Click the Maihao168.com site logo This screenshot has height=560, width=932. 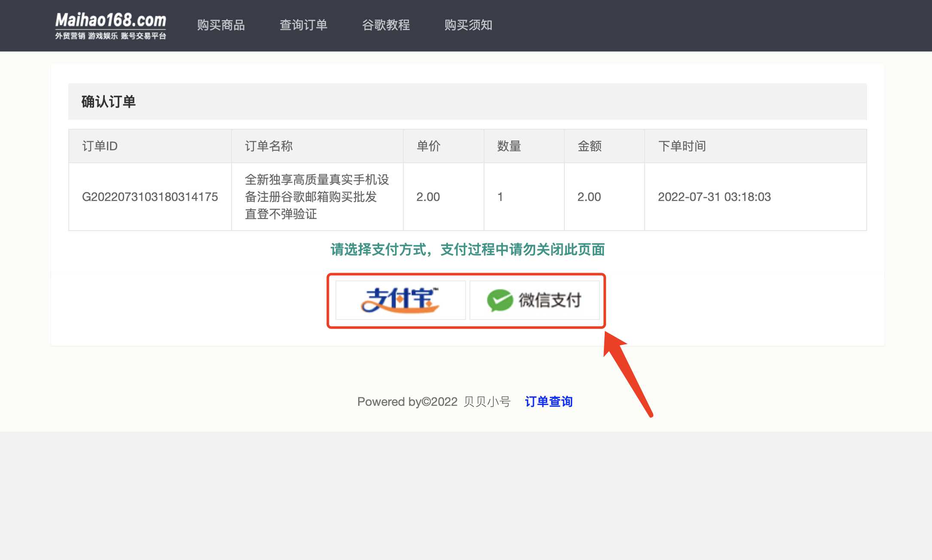click(x=111, y=19)
